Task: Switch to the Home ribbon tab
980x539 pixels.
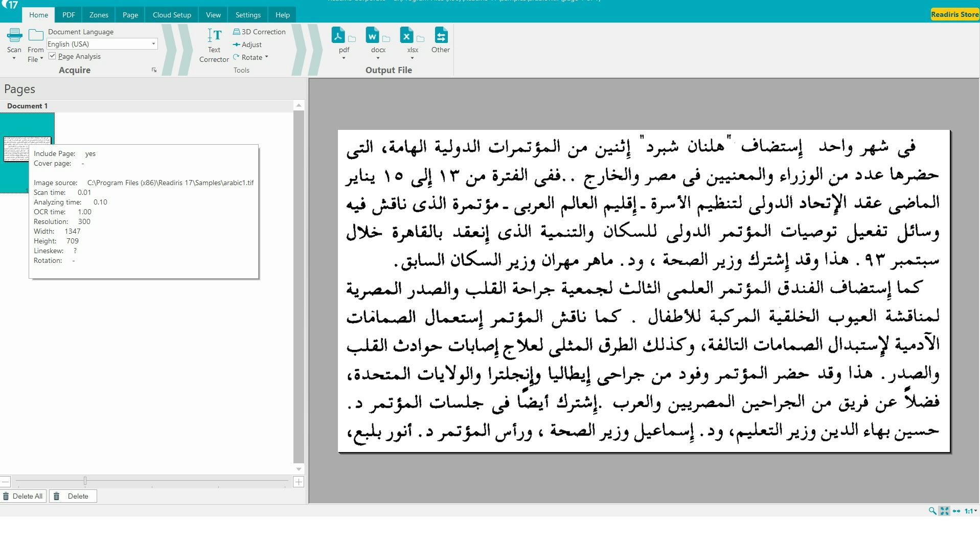Action: 38,15
